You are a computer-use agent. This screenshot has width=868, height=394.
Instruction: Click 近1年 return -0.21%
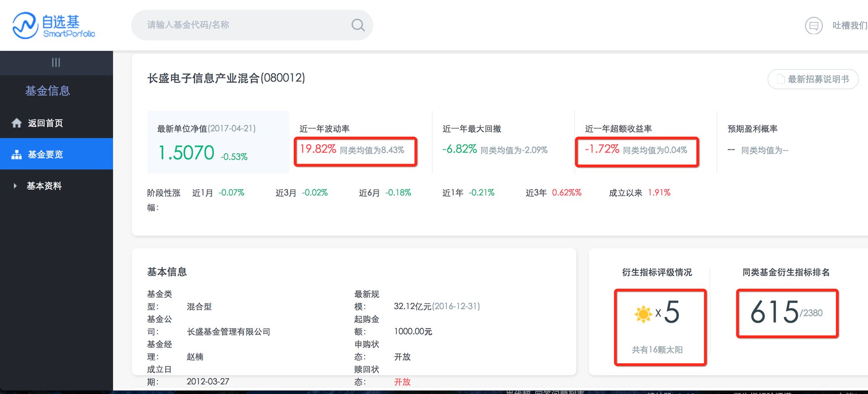coord(481,193)
